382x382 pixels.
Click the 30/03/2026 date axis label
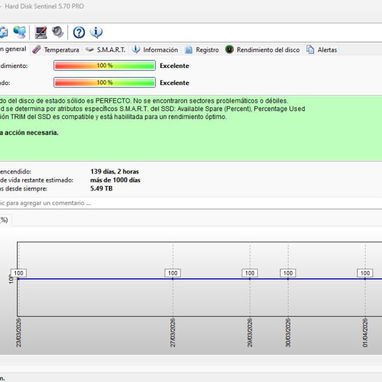[x=288, y=332]
